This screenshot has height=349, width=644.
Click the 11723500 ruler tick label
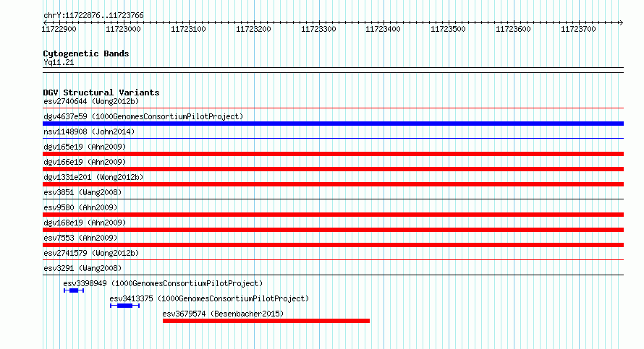(x=448, y=29)
